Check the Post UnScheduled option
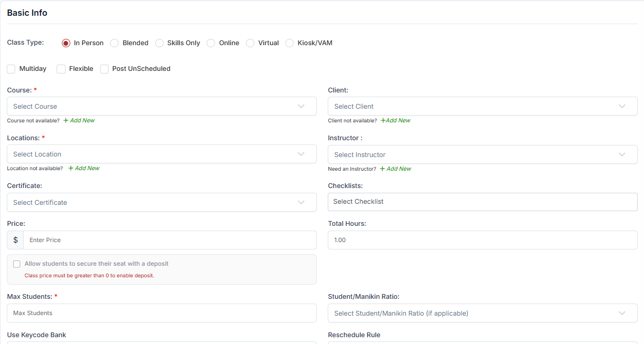Screen dimensions: 644x344 click(104, 69)
